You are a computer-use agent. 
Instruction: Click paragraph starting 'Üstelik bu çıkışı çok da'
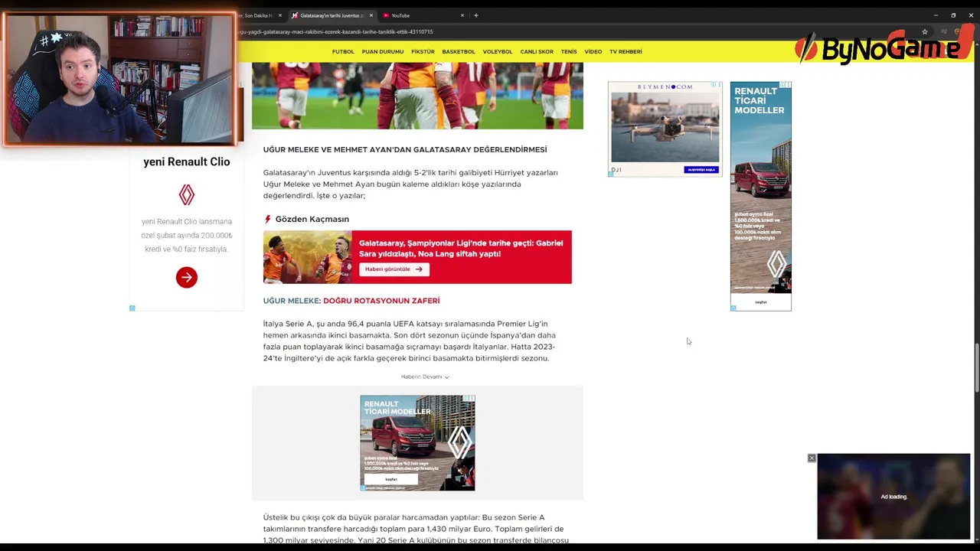416,529
